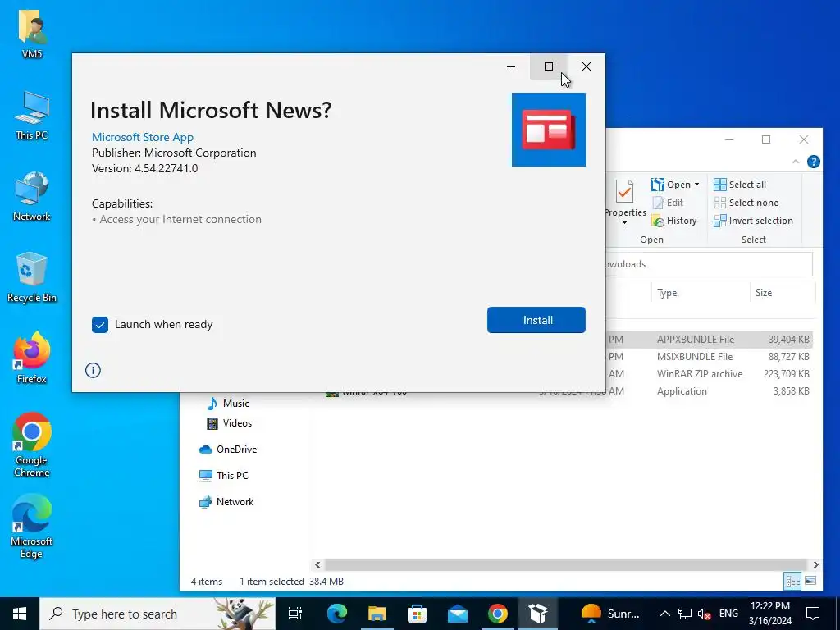
Task: Select Microsoft Edge desktop shortcut
Action: pyautogui.click(x=32, y=526)
